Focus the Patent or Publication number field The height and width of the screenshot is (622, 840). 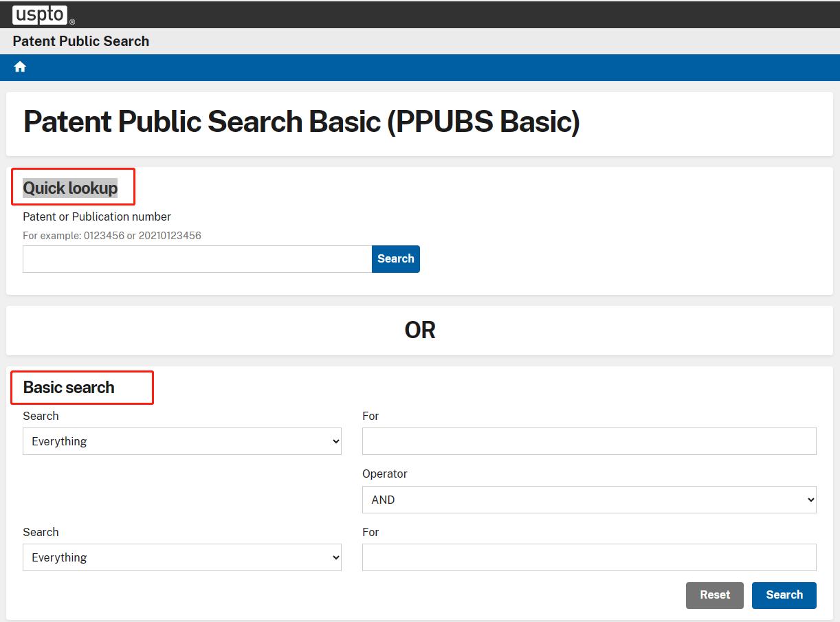coord(197,259)
